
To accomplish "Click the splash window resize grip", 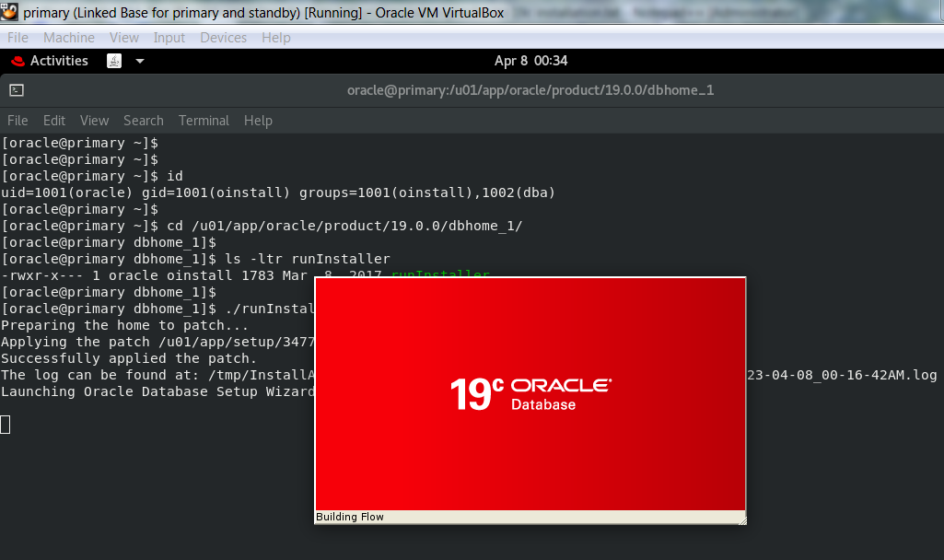I will [x=741, y=519].
